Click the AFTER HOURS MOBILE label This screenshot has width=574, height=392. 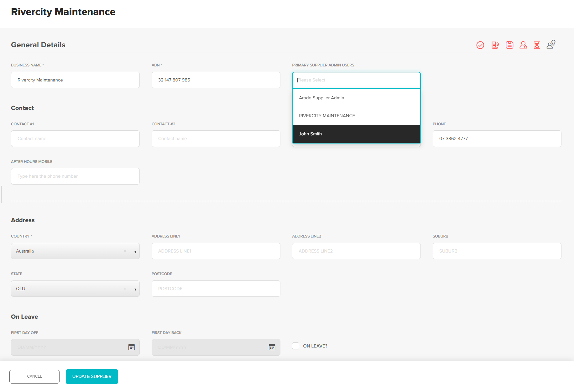[32, 162]
